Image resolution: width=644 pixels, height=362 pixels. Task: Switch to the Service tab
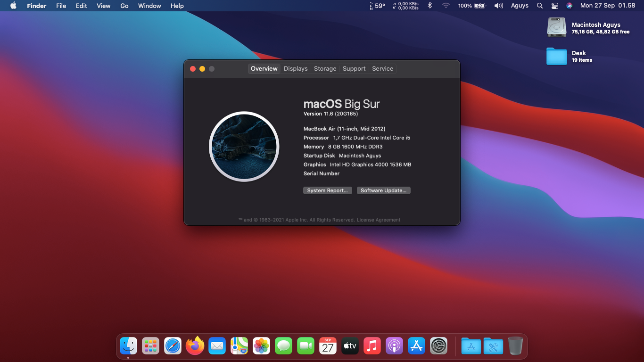382,69
